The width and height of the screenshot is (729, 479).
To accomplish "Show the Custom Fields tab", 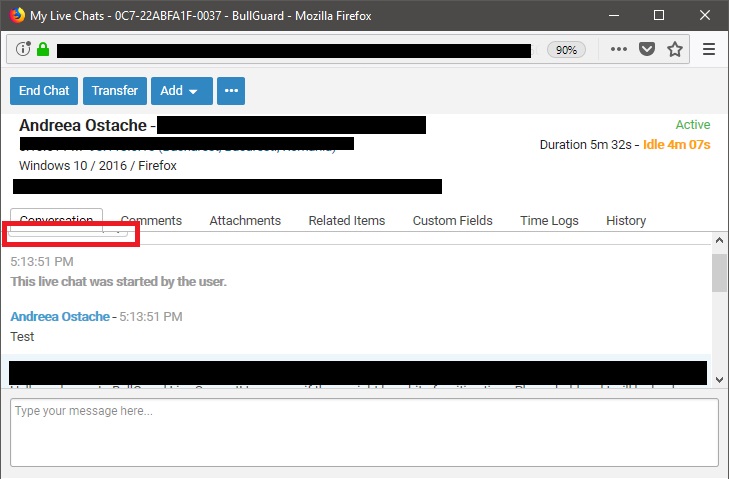I will pos(453,221).
